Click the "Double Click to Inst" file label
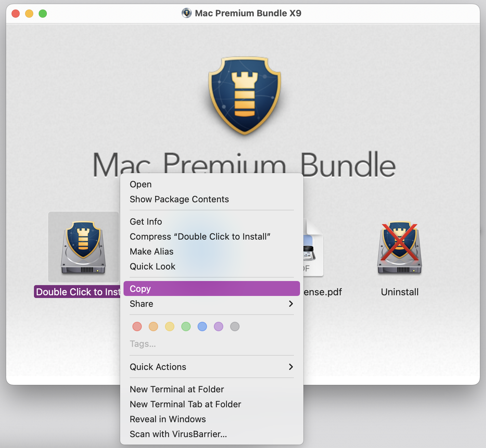This screenshot has width=486, height=448. point(77,292)
